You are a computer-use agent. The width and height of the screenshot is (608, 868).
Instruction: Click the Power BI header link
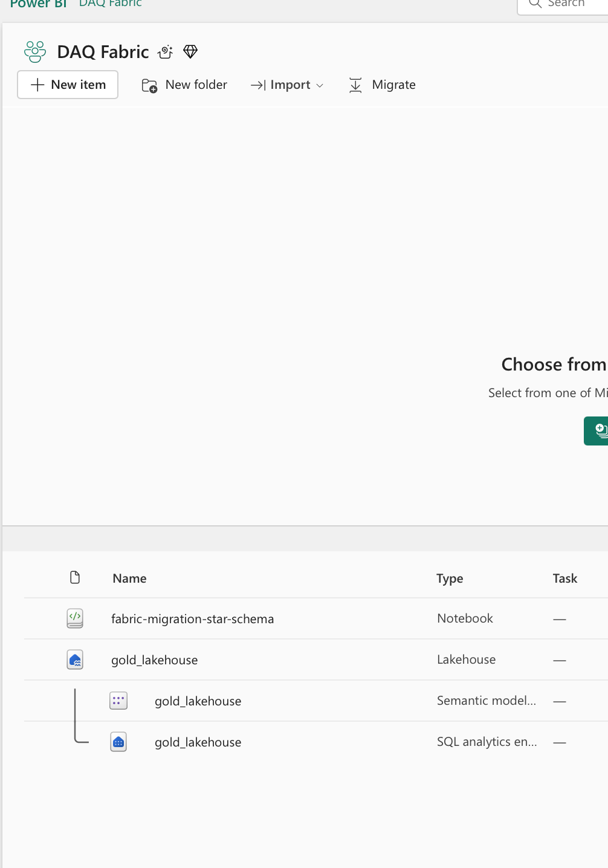click(38, 4)
